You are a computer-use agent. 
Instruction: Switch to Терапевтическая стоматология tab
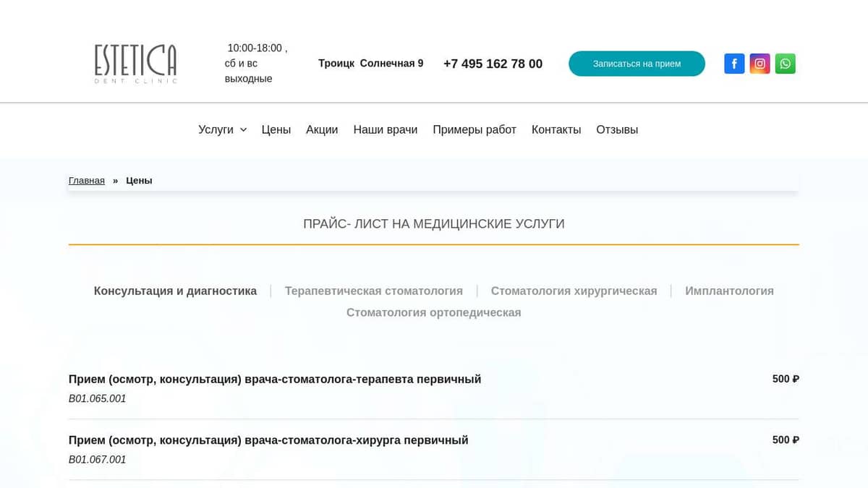[374, 291]
